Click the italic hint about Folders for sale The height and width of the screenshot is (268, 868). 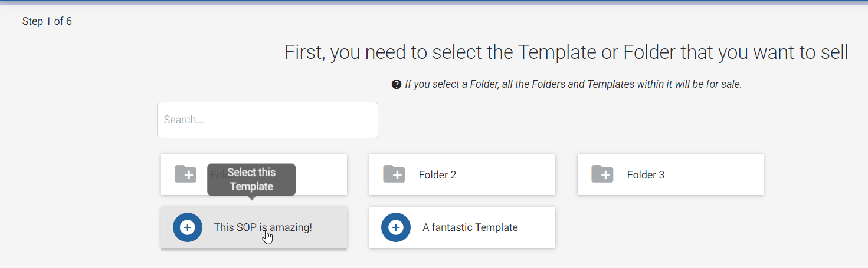[573, 84]
